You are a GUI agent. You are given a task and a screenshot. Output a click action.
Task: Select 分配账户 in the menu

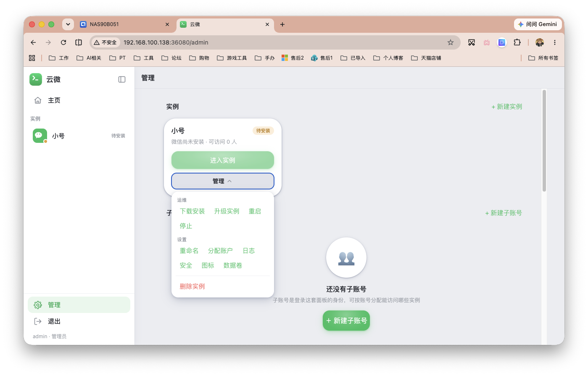(x=220, y=251)
